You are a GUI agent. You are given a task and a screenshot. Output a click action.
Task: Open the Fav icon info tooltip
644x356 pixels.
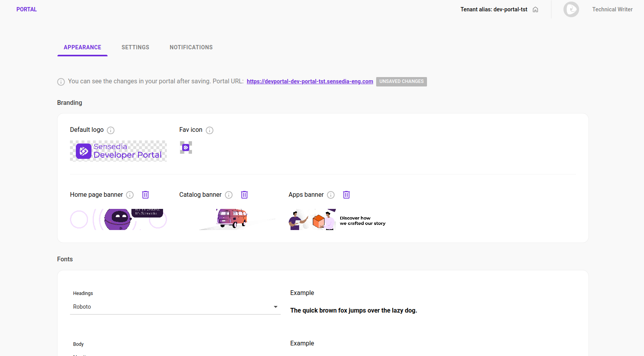point(210,130)
